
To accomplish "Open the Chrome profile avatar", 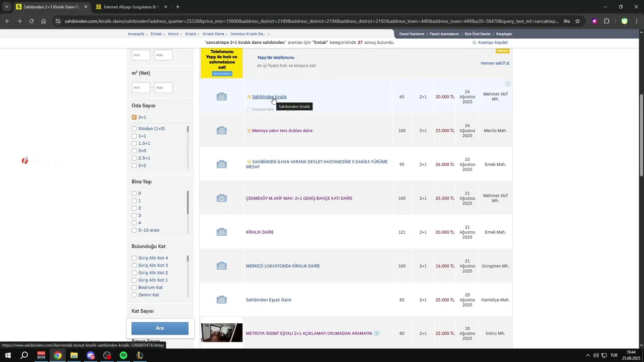I will (624, 21).
